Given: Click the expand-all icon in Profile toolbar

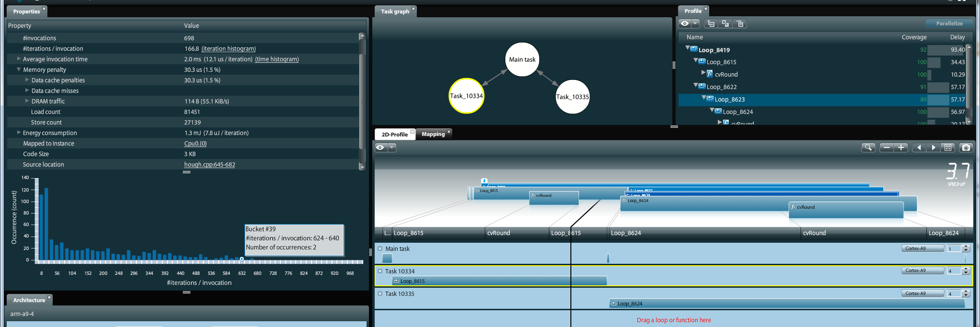Looking at the screenshot, I should (x=740, y=23).
